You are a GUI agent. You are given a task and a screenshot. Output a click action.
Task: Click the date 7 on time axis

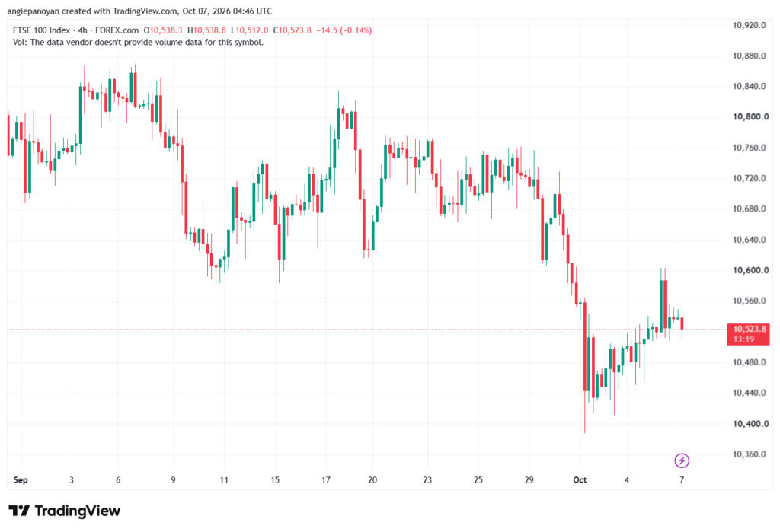point(682,479)
